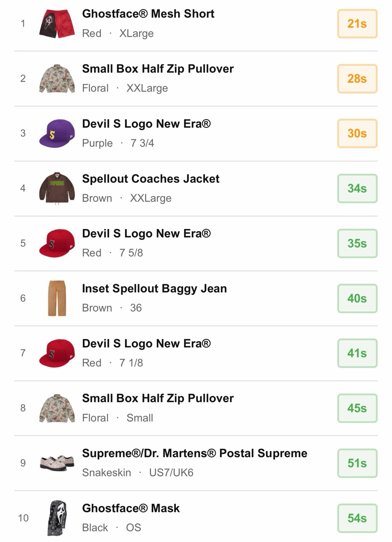Select the Inset Spellout Baggy Jean image
Image resolution: width=392 pixels, height=542 pixels.
57,298
